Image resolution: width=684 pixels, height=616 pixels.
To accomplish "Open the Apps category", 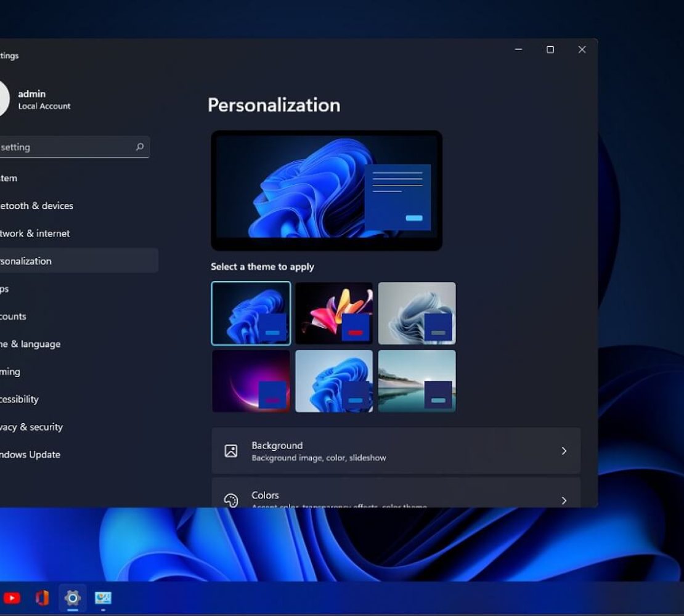I will tap(4, 289).
